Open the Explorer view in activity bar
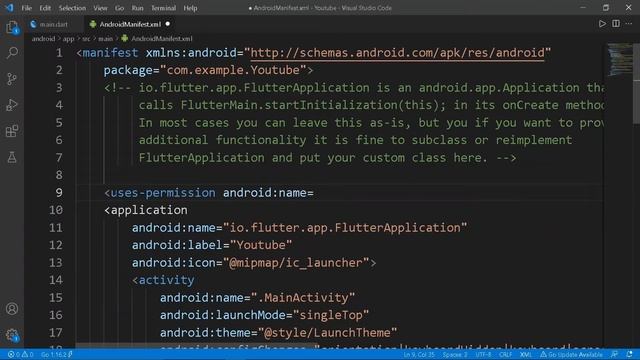This screenshot has height=360, width=640. click(12, 28)
